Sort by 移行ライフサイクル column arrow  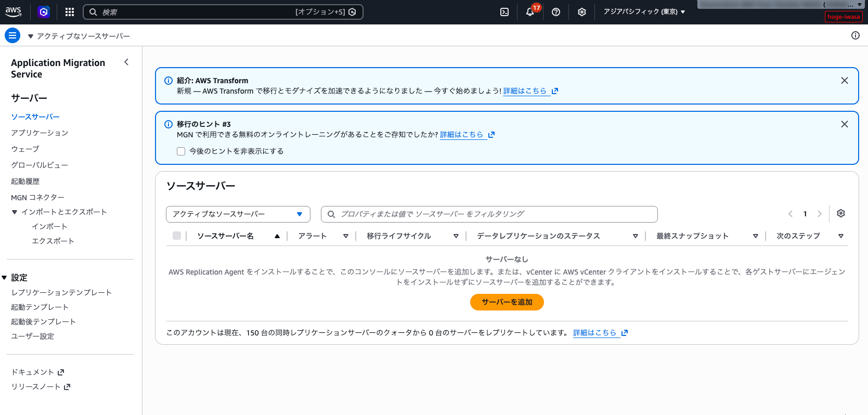point(456,236)
